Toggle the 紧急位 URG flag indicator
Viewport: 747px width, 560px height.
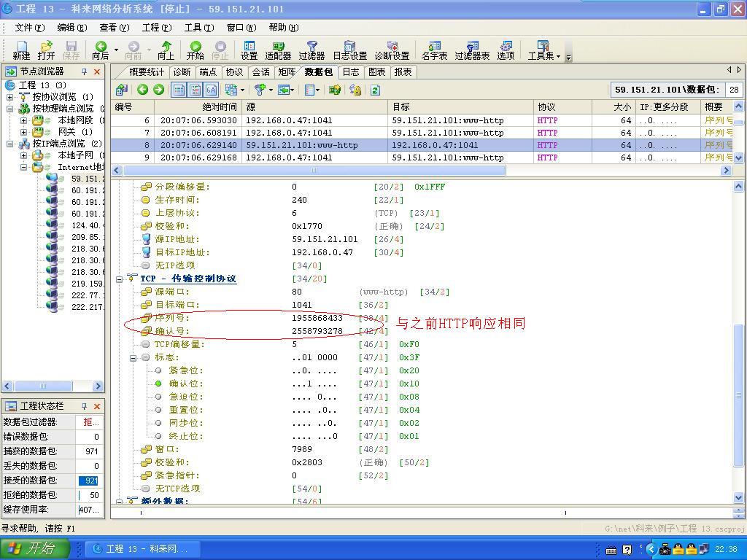coord(158,370)
